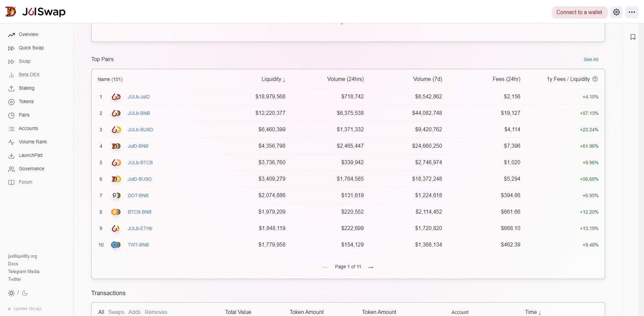Viewport: 644px width, 316px height.
Task: Click the Staking upload icon
Action: pos(11,88)
